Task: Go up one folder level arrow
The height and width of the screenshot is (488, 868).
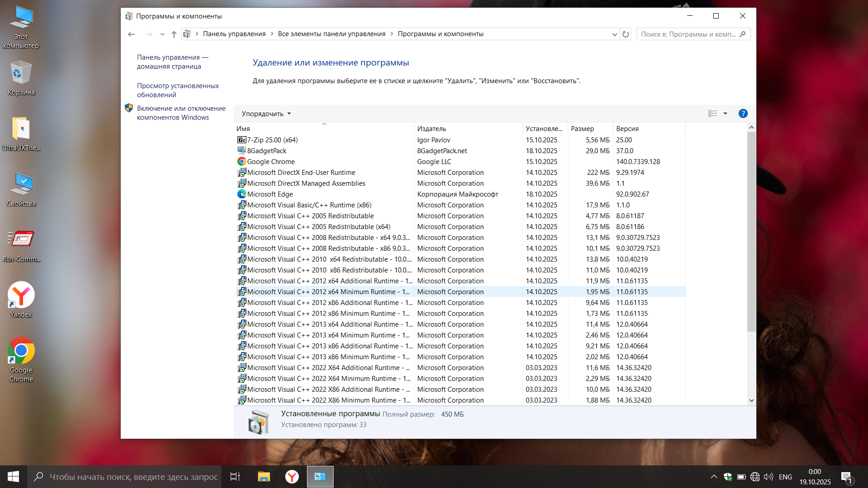Action: pos(174,34)
